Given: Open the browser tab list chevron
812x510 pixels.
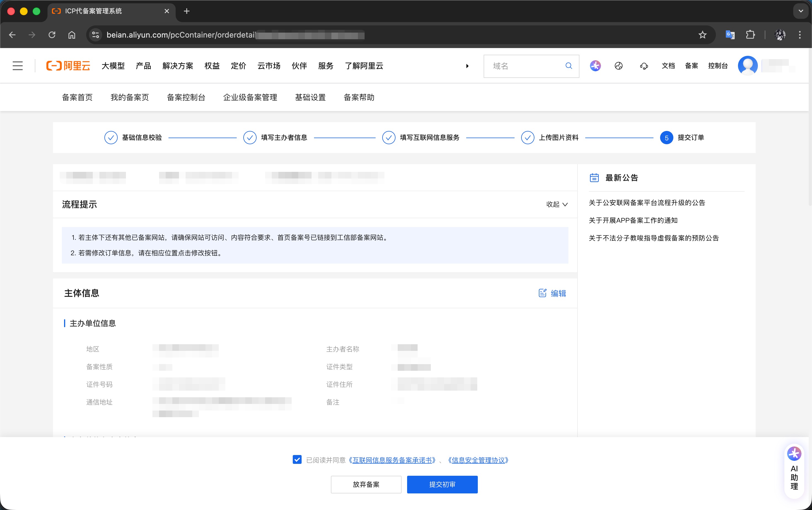Looking at the screenshot, I should (x=800, y=11).
